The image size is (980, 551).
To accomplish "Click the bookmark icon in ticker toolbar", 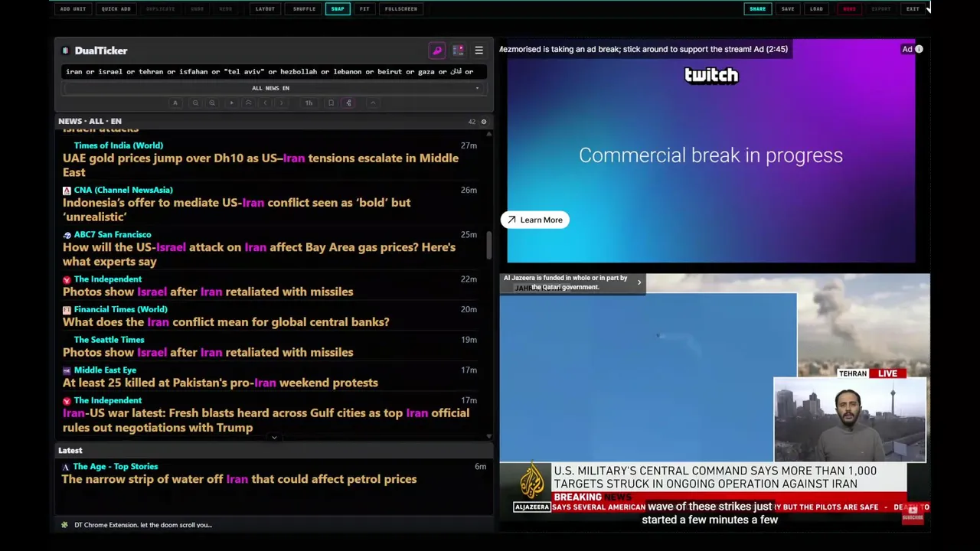I will pyautogui.click(x=331, y=103).
